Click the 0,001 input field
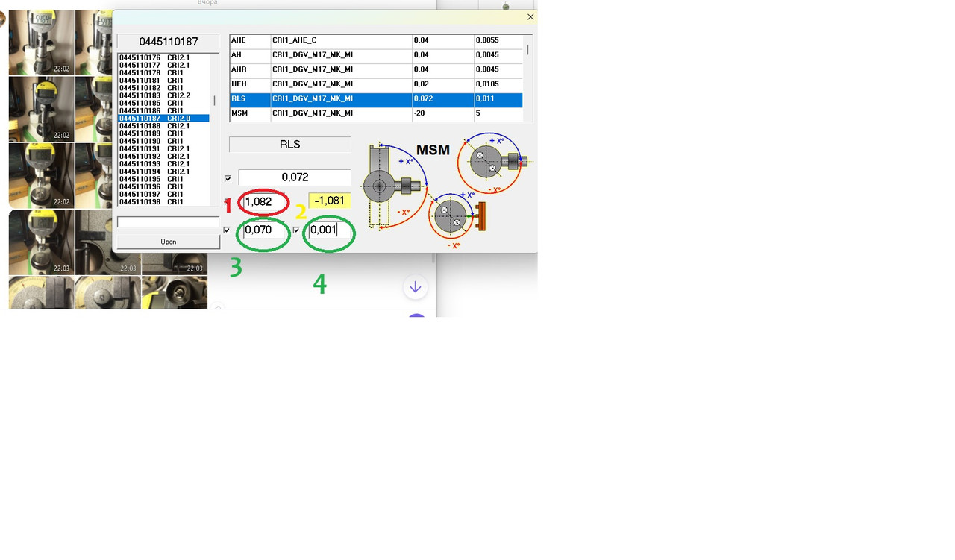This screenshot has width=955, height=560. point(330,230)
